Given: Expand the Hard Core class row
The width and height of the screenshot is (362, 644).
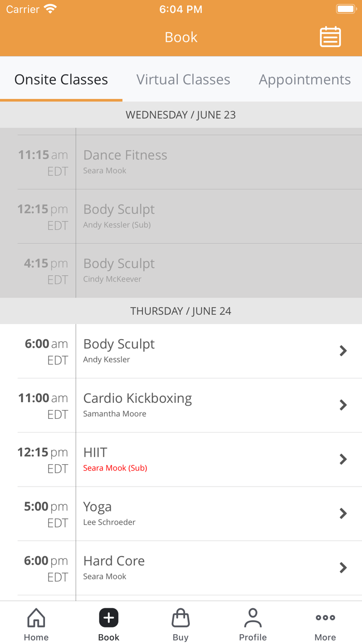Looking at the screenshot, I should pyautogui.click(x=343, y=567).
